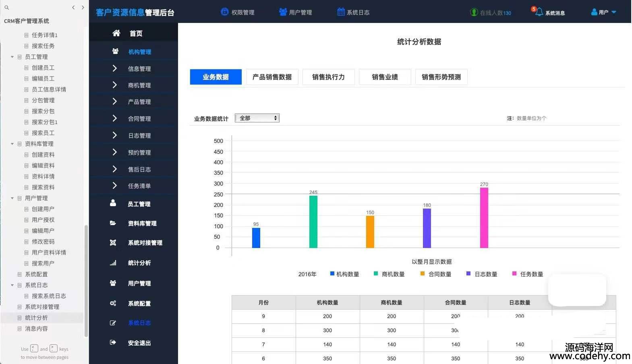This screenshot has height=364, width=632.
Task: Expand 售后日志 chevron in sidebar
Action: coord(114,169)
